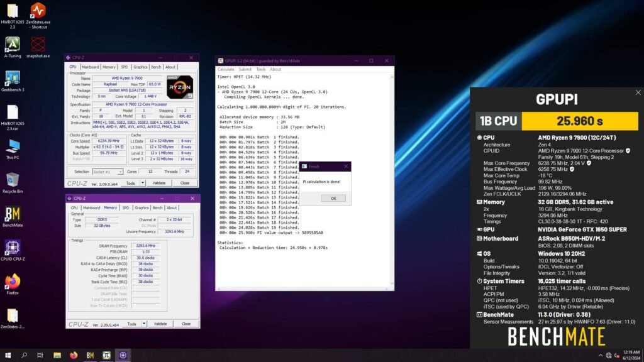Select the GPUPI pi icon in taskbar
This screenshot has height=362, width=644.
click(x=106, y=355)
